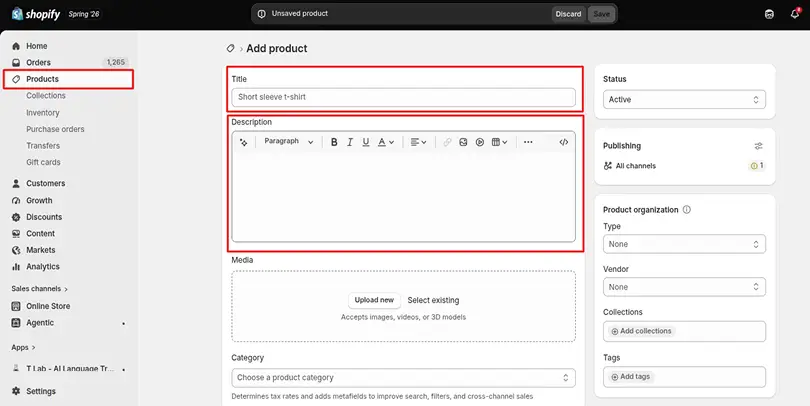Screen dimensions: 810x406
Task: Click the manage publishing settings icon
Action: click(758, 146)
